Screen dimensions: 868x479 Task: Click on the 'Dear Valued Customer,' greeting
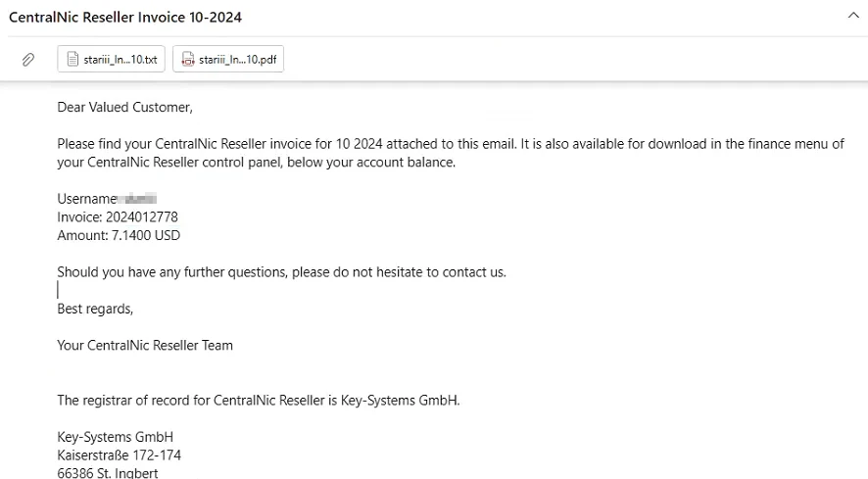[124, 107]
